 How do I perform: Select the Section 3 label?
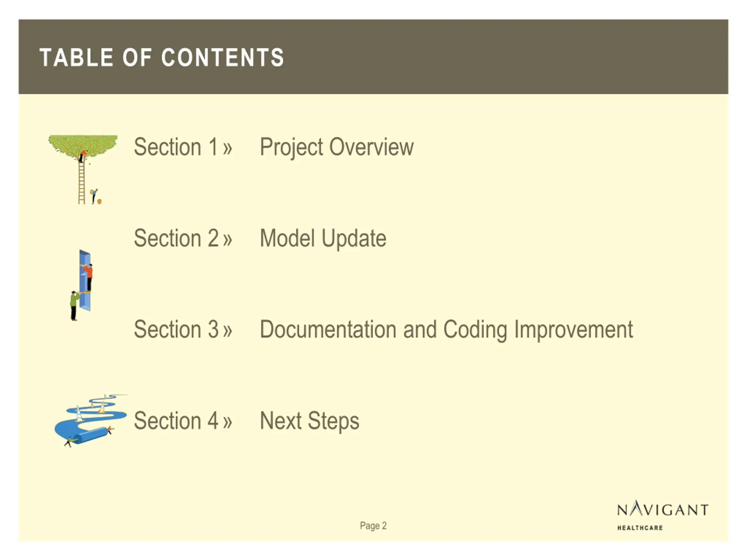(176, 330)
